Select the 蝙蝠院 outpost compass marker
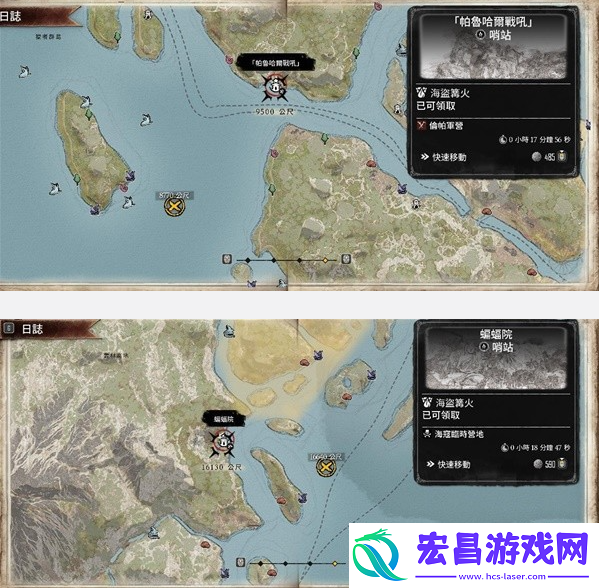This screenshot has width=599, height=588. coord(223,443)
